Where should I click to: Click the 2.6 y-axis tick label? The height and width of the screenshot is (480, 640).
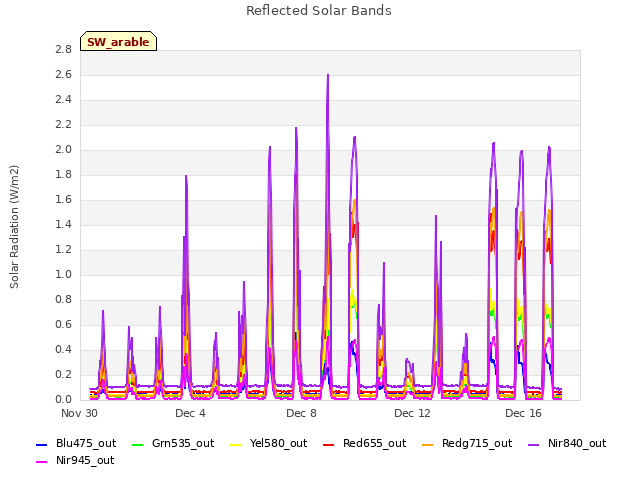(64, 75)
